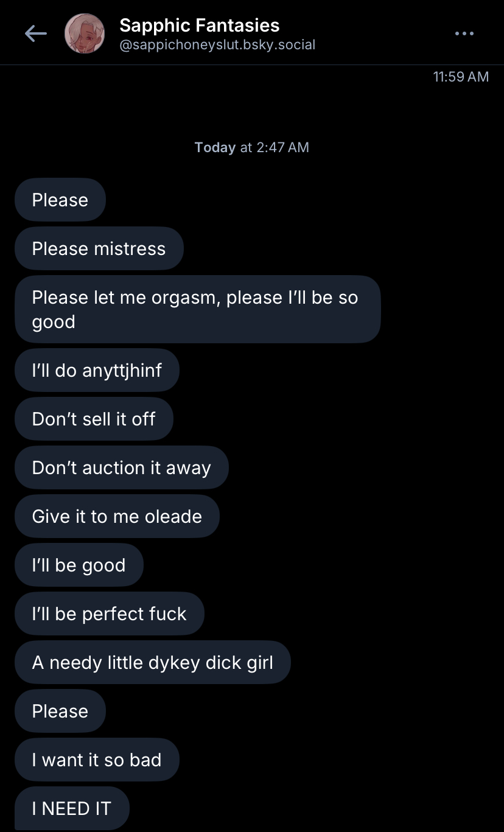The image size is (504, 832).
Task: Select the message starting "A needy little"
Action: tap(152, 662)
